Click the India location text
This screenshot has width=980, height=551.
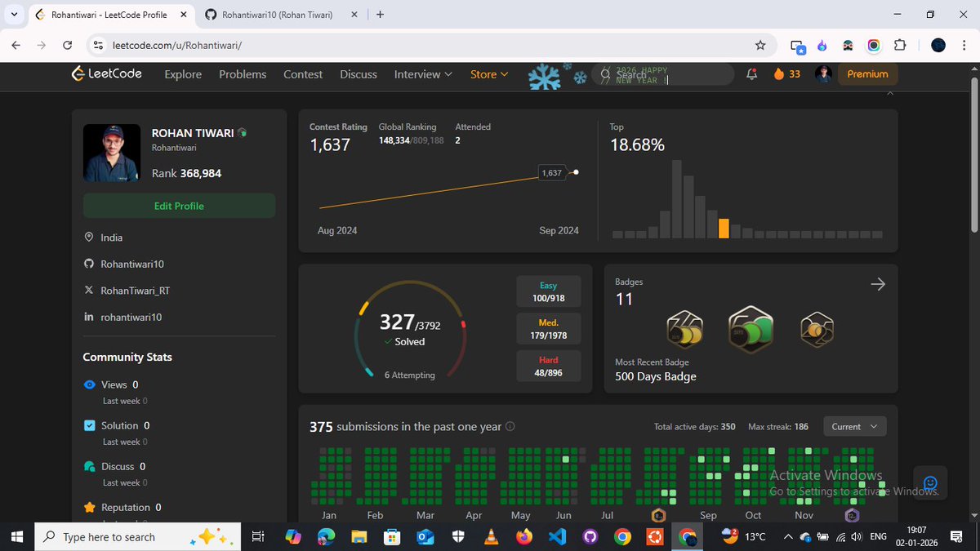(112, 238)
